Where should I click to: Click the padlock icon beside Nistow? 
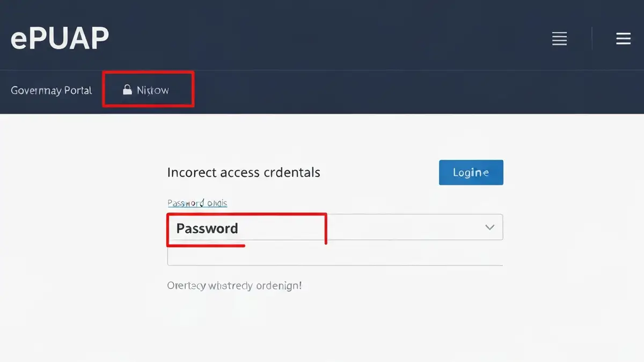tap(127, 90)
